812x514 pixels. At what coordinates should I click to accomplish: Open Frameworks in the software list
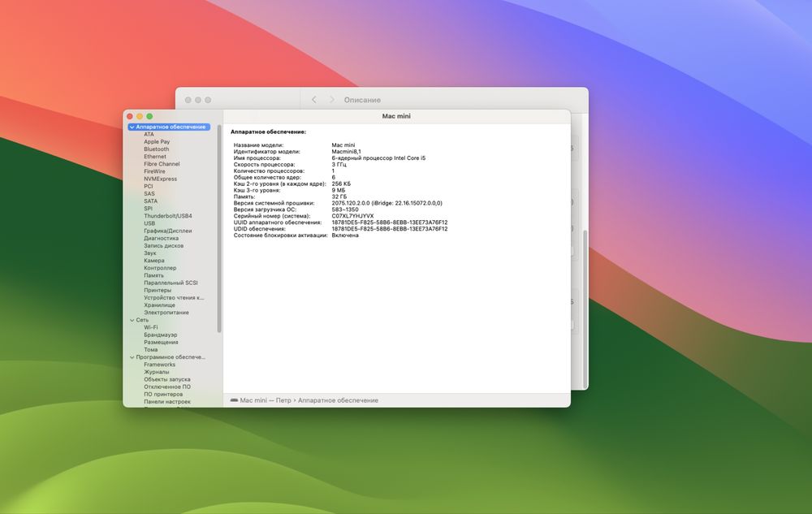tap(159, 365)
